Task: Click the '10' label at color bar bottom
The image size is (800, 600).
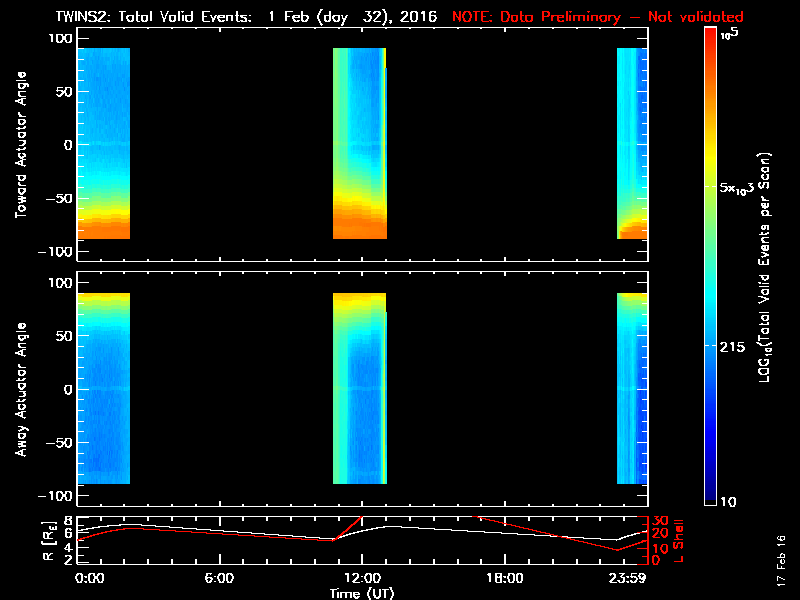Action: [728, 502]
